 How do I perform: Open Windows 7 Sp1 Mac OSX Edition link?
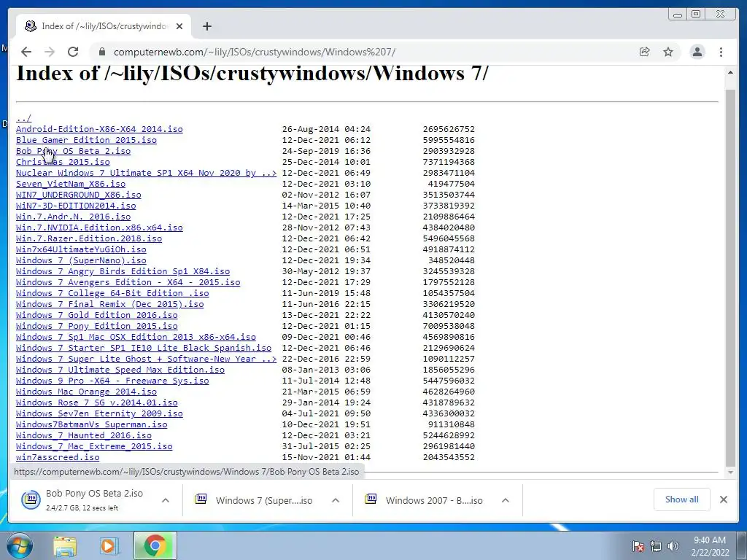[136, 337]
